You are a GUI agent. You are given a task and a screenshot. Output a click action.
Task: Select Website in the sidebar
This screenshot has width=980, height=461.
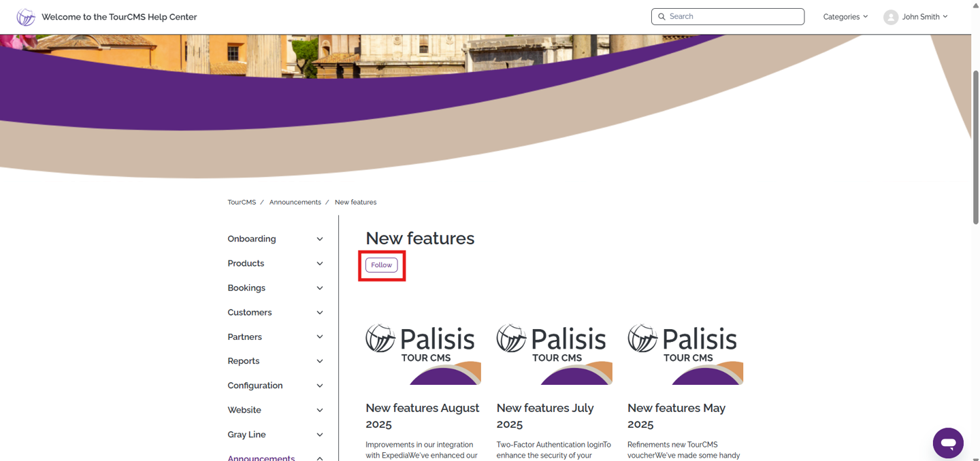[244, 410]
